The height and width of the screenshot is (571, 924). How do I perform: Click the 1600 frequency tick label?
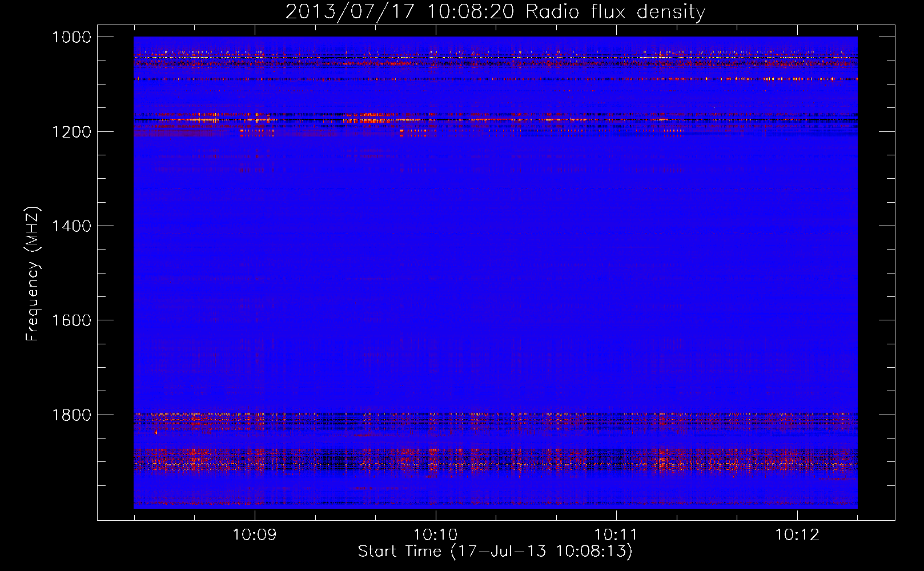point(71,320)
